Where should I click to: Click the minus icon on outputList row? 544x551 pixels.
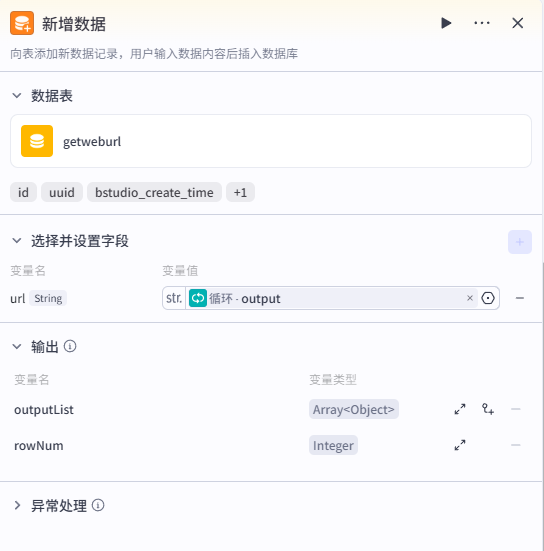(x=516, y=409)
